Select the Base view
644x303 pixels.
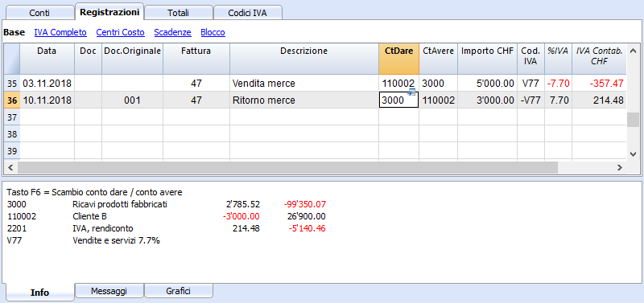[x=14, y=32]
